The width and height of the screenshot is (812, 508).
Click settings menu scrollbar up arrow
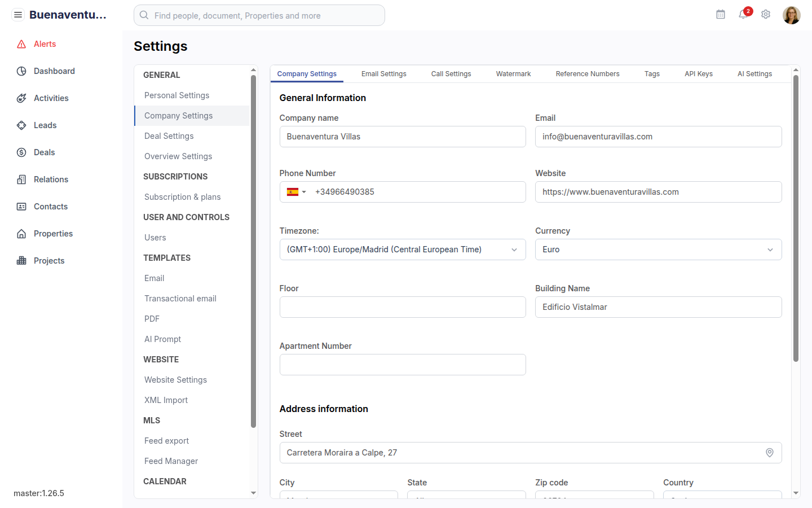point(253,70)
